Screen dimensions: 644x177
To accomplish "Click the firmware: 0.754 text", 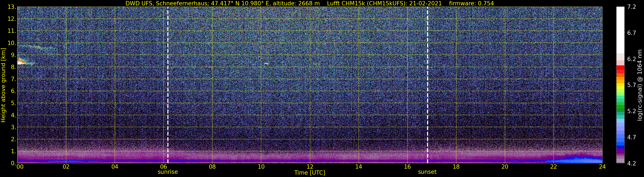I will click(x=472, y=3).
